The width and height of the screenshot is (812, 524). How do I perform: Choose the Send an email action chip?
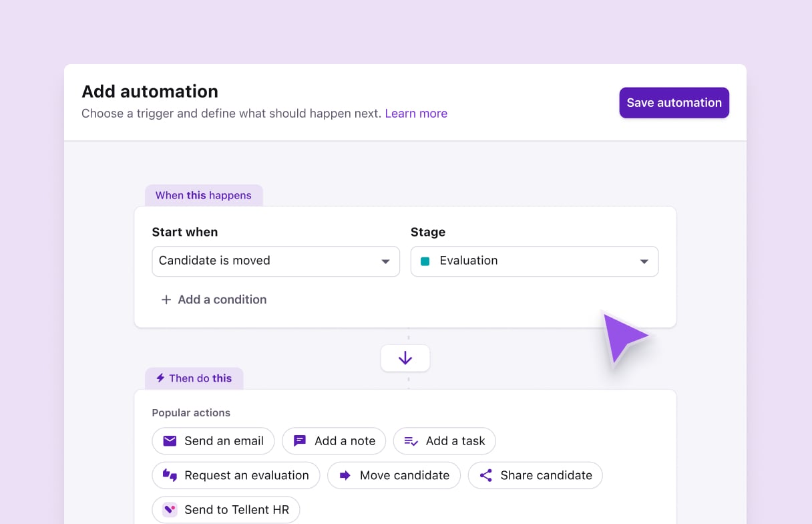point(213,440)
